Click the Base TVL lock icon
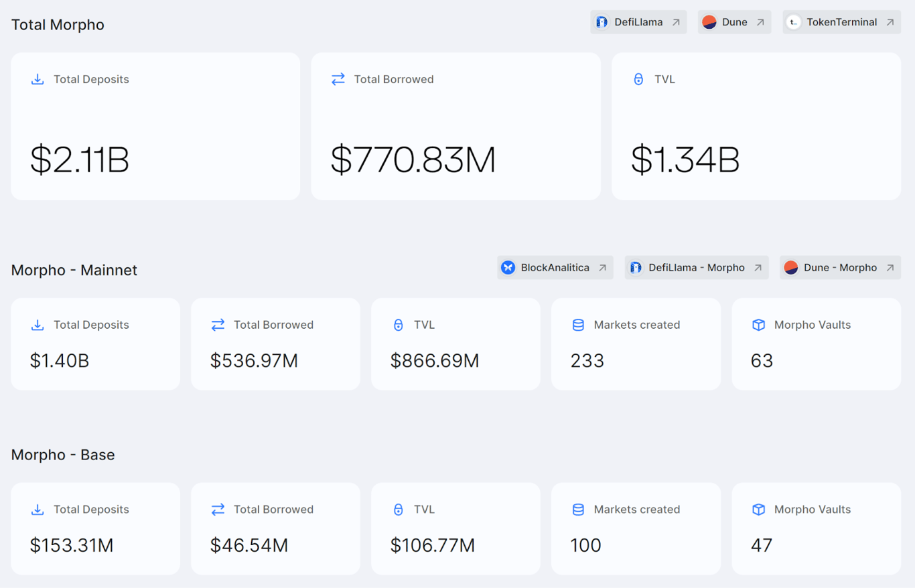 pos(398,510)
